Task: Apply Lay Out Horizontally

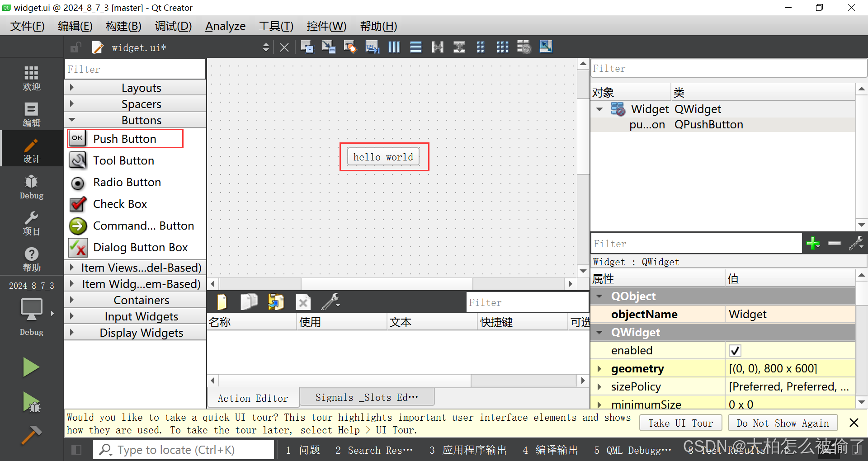Action: tap(394, 47)
